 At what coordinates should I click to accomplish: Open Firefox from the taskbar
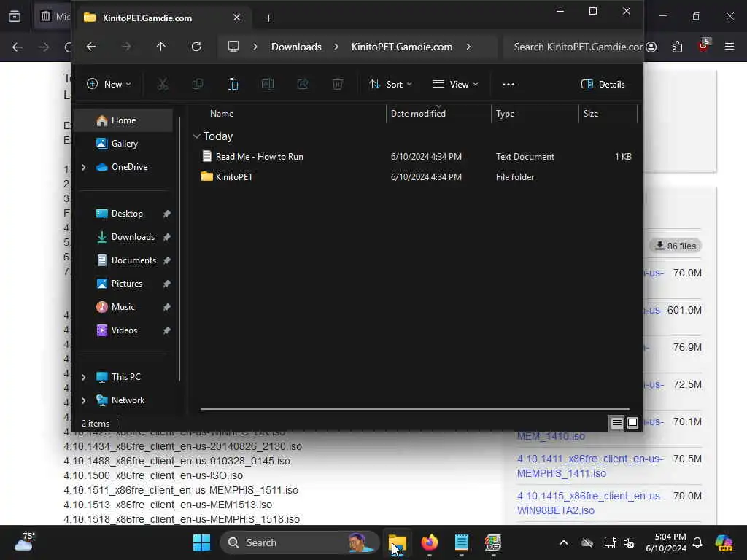[429, 542]
